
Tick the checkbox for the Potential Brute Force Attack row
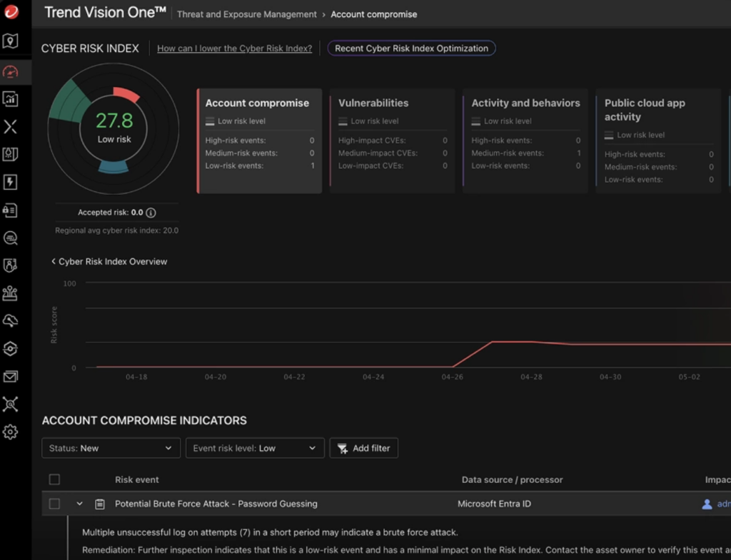point(54,504)
